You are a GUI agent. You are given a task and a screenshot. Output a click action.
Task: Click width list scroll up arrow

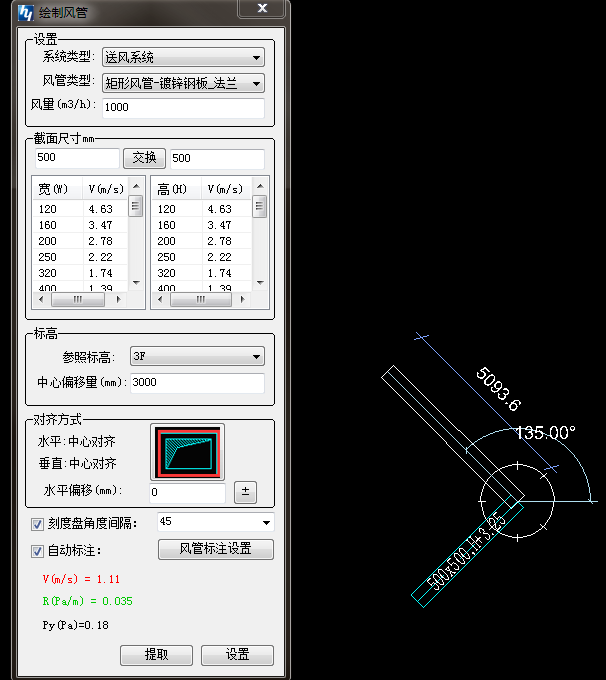point(136,186)
